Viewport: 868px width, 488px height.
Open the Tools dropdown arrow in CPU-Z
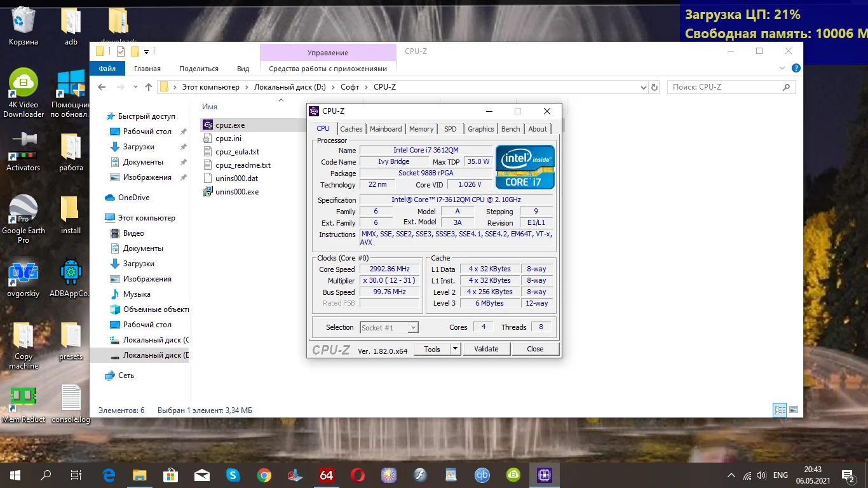(455, 349)
